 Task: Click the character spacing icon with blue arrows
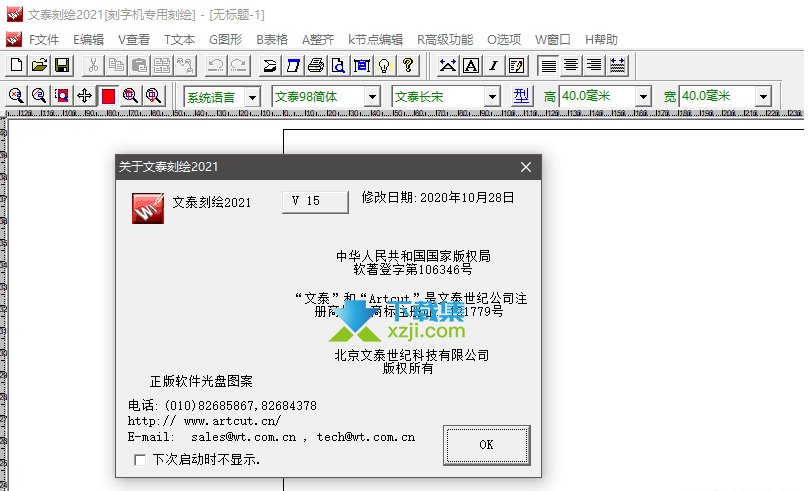point(447,66)
